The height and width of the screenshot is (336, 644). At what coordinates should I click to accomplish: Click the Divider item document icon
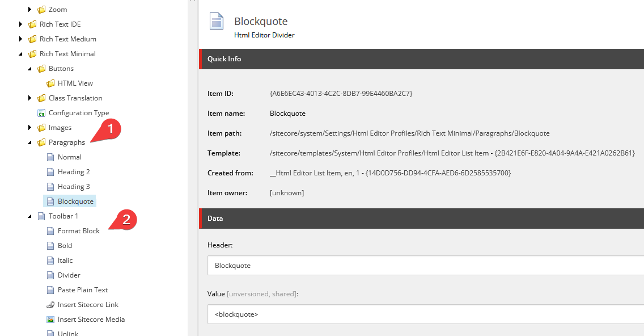[x=50, y=275]
